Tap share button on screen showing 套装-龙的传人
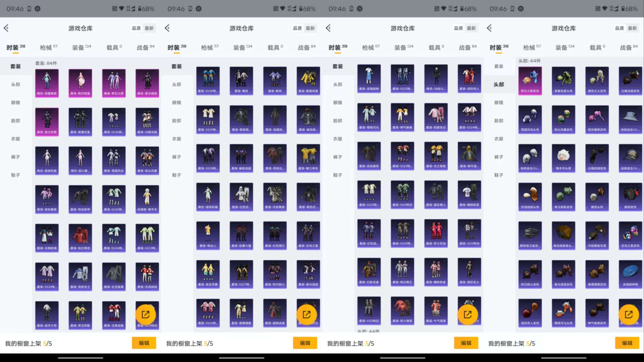The height and width of the screenshot is (362, 644). (468, 314)
